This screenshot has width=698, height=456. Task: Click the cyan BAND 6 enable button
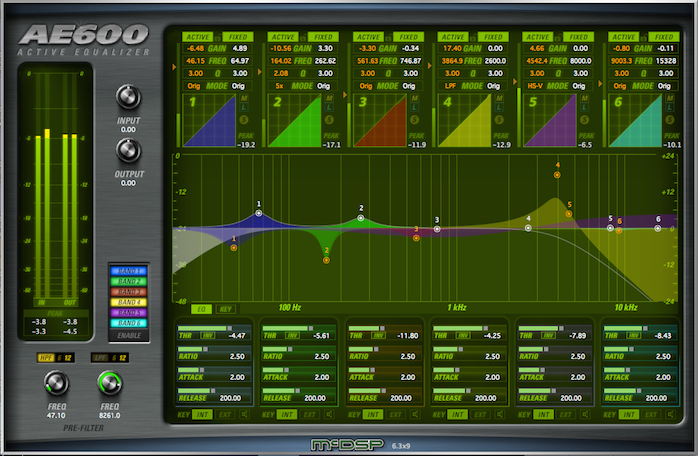click(x=129, y=323)
